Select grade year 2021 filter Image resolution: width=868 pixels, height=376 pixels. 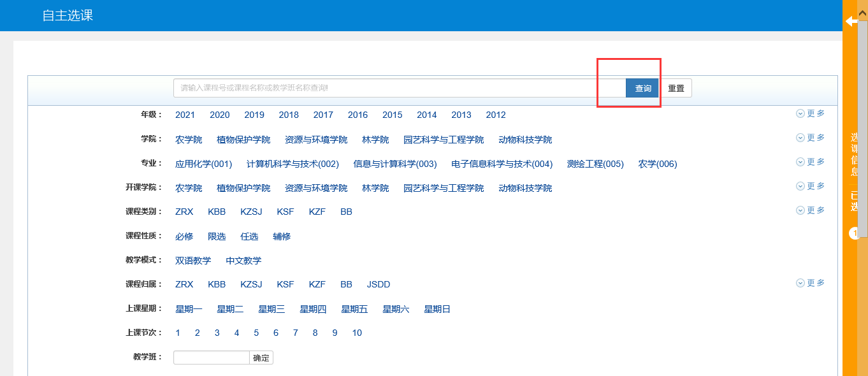(x=185, y=115)
